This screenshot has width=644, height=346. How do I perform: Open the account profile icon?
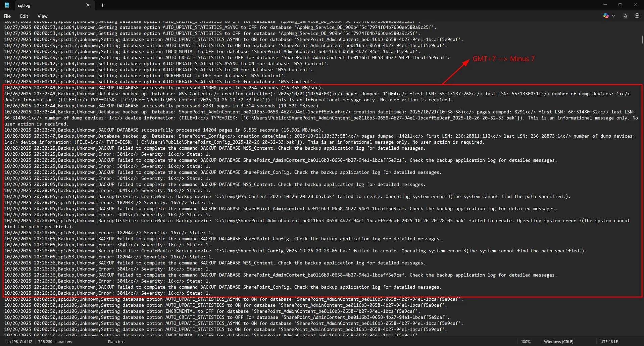pyautogui.click(x=626, y=16)
